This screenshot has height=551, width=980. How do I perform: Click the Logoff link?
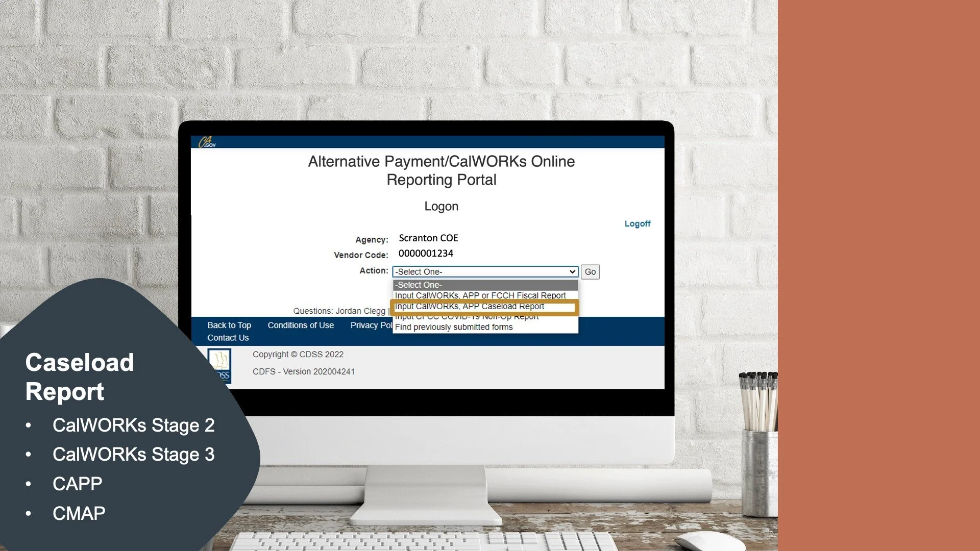click(637, 223)
